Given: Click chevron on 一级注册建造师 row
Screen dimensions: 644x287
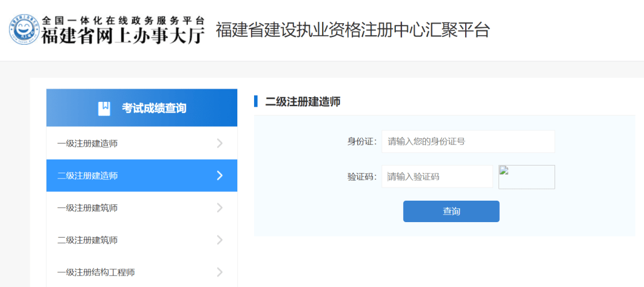Looking at the screenshot, I should (219, 143).
